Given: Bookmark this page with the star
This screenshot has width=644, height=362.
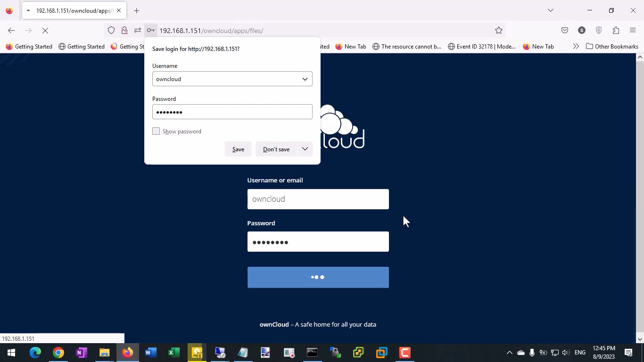Looking at the screenshot, I should pyautogui.click(x=499, y=31).
